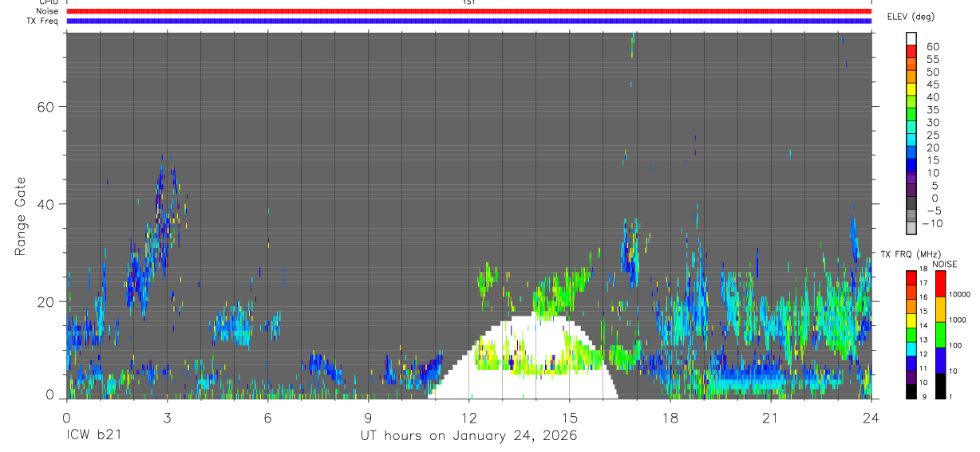Viewport: 980px width, 452px height.
Task: Click the elevation legend label '−10'
Action: tap(931, 224)
